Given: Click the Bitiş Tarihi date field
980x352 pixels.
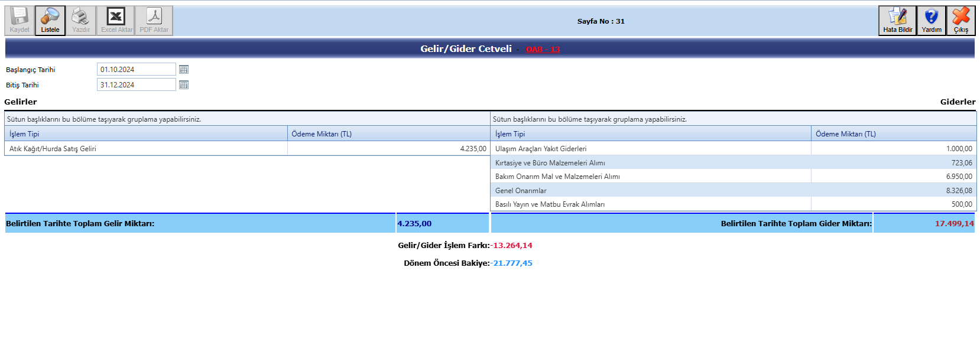Looking at the screenshot, I should [x=136, y=85].
